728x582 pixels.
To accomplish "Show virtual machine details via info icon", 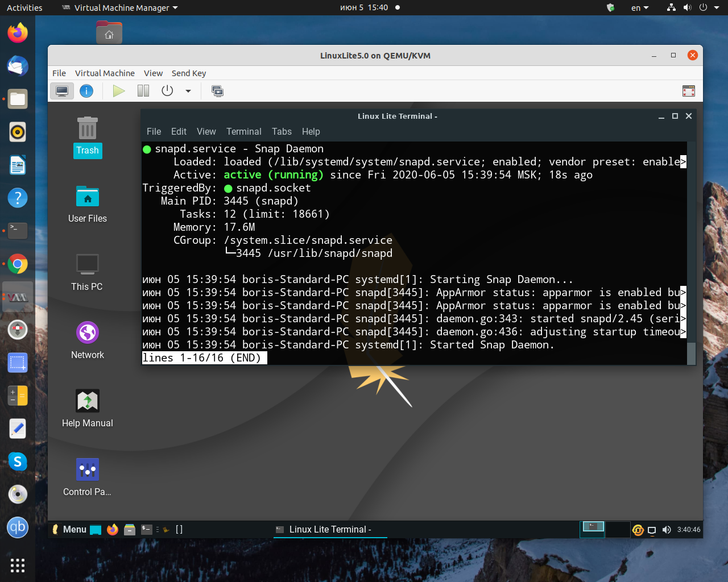I will coord(86,91).
